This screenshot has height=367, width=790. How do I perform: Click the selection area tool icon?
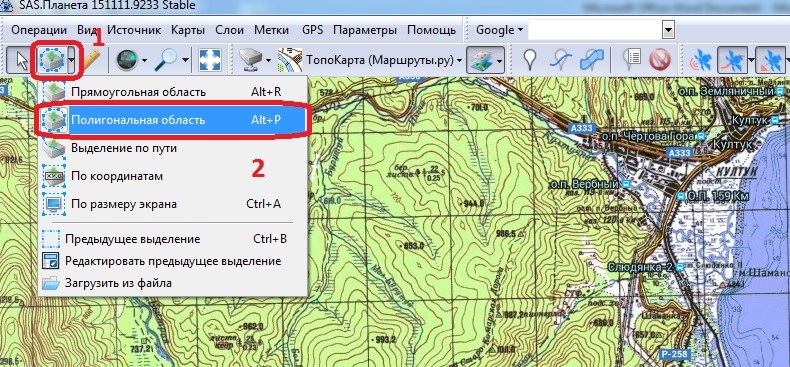[x=52, y=60]
